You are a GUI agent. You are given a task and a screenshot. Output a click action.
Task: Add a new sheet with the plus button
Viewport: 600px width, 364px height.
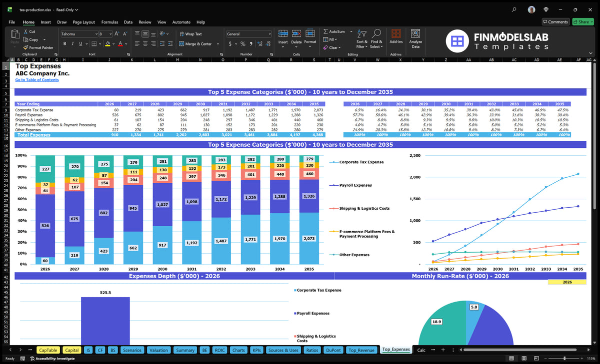(442, 350)
